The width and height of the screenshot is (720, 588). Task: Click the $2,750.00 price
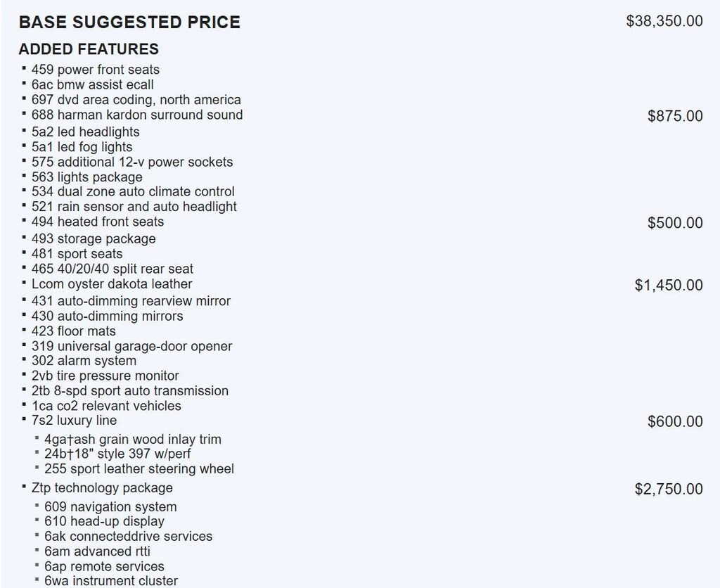point(668,489)
